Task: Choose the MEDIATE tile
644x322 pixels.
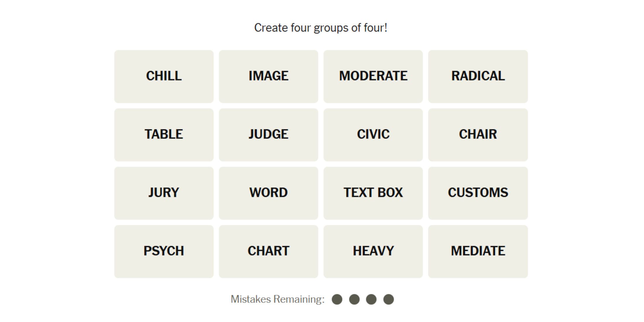Action: click(x=478, y=251)
